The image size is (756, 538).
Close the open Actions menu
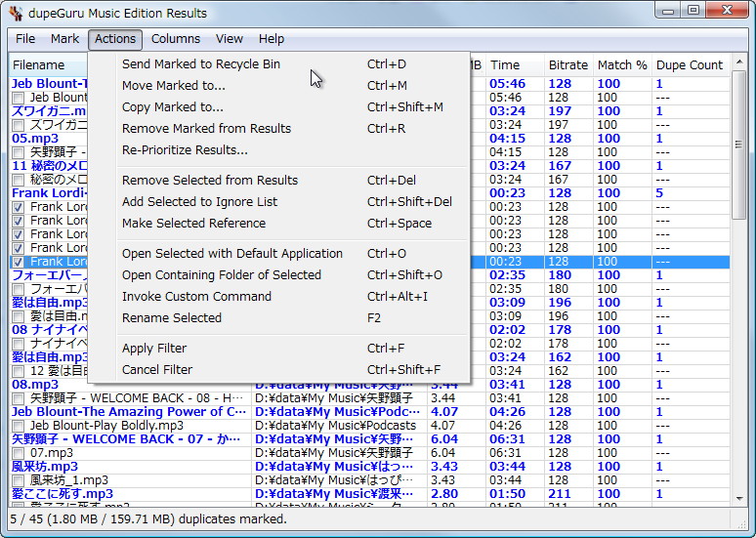pos(114,39)
